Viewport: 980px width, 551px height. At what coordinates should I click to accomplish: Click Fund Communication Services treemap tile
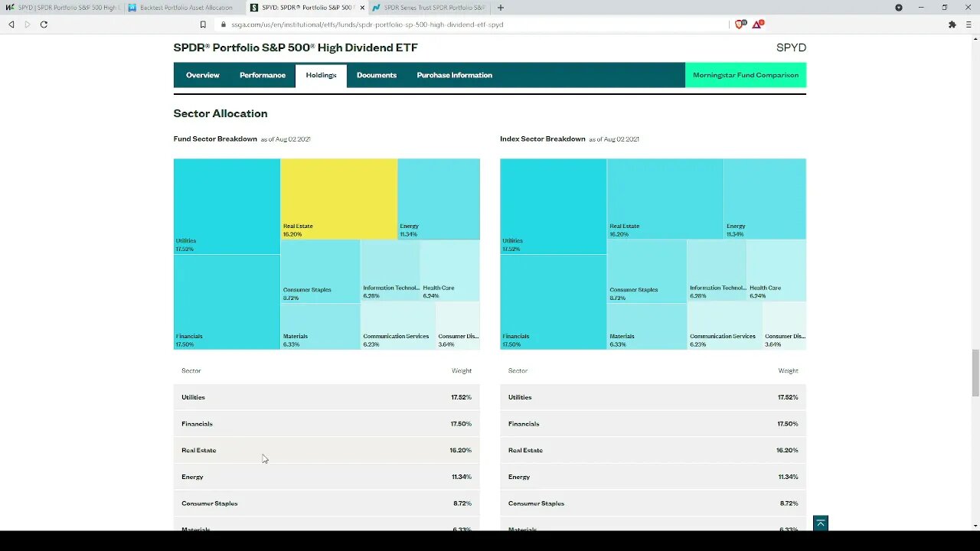click(398, 326)
